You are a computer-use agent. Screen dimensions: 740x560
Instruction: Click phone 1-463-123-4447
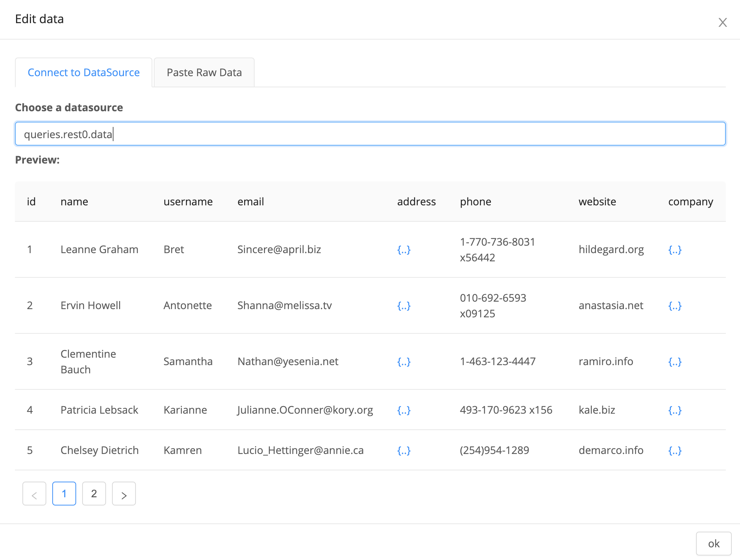coord(498,361)
